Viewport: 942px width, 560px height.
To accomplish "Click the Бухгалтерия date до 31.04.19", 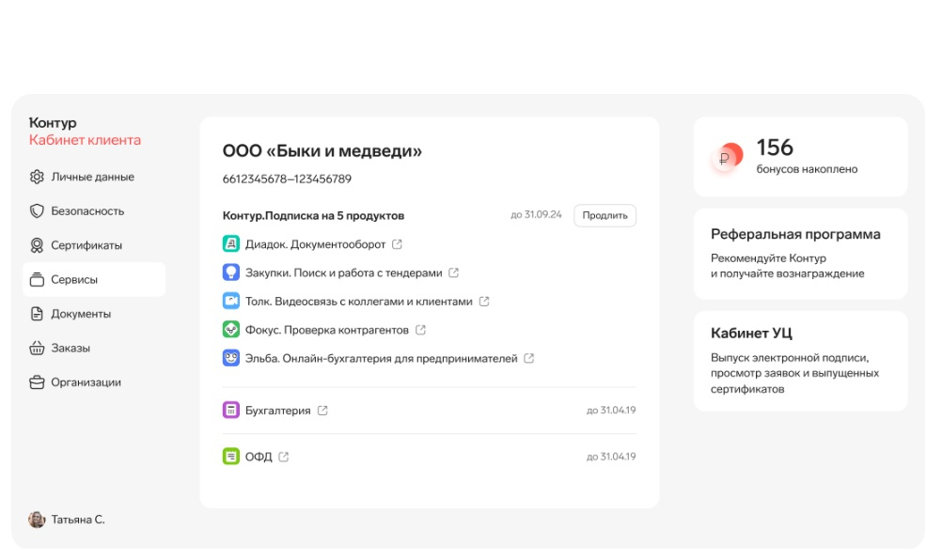I will pyautogui.click(x=611, y=410).
